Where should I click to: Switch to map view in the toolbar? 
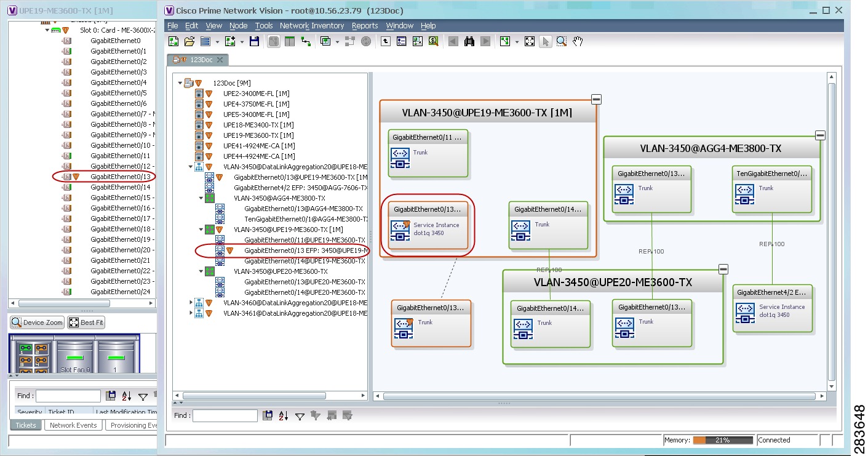click(274, 41)
